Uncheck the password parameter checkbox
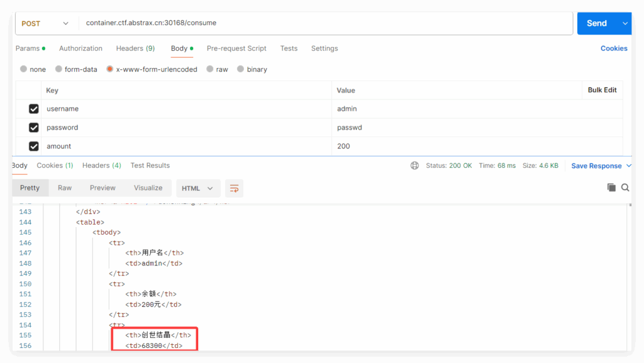This screenshot has height=363, width=644. tap(34, 128)
